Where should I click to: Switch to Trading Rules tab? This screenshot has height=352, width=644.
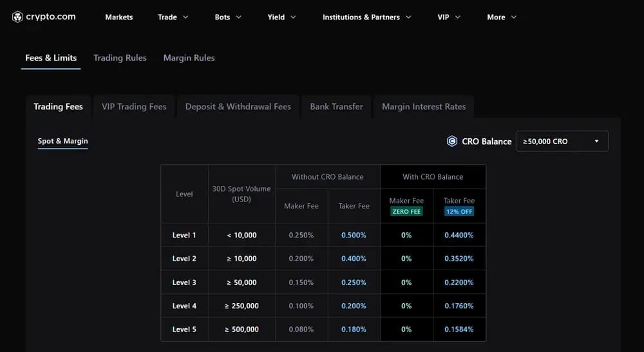(x=120, y=58)
